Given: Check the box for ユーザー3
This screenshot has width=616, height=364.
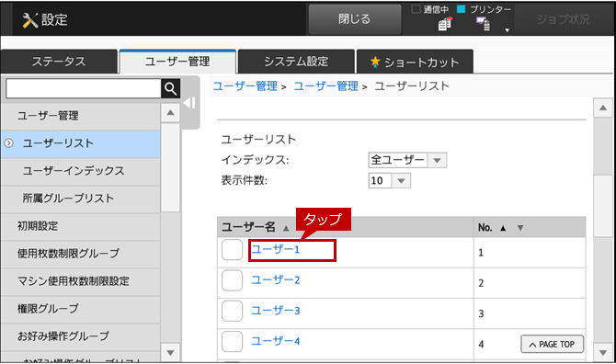Looking at the screenshot, I should pyautogui.click(x=232, y=311).
